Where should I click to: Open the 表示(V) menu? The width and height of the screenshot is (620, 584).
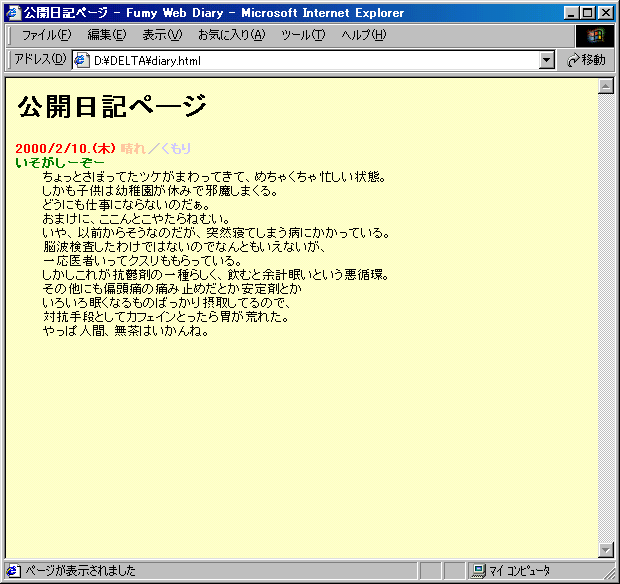[x=162, y=35]
